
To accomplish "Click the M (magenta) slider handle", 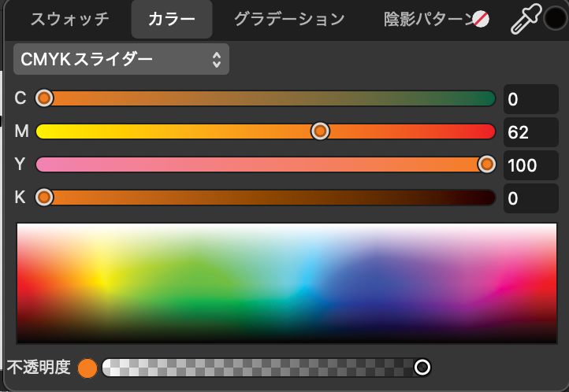I will click(x=320, y=131).
